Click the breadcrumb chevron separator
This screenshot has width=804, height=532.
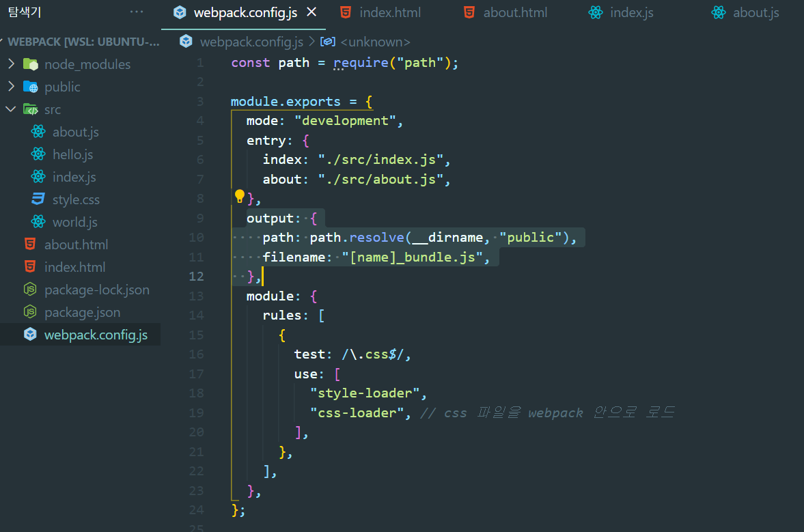click(311, 42)
